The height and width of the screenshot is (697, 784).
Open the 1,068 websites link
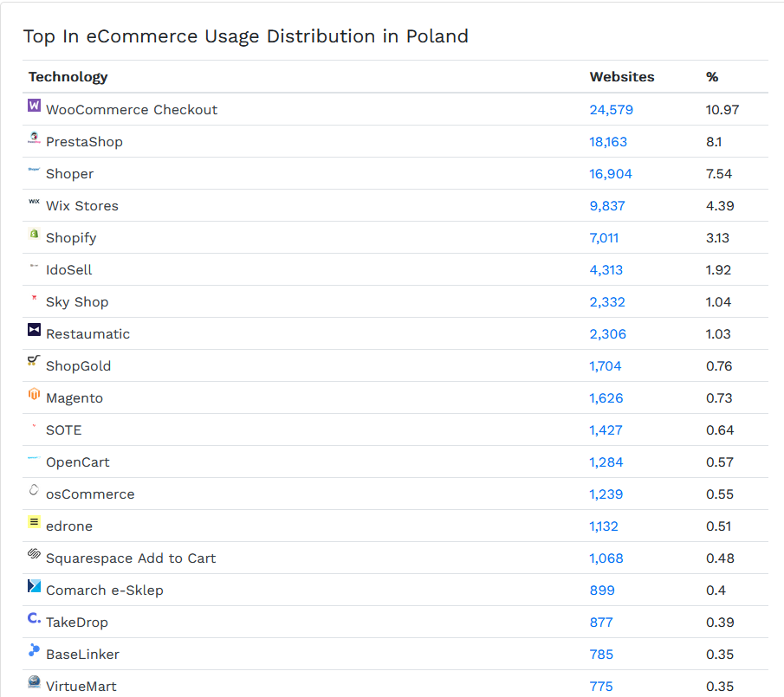point(606,558)
